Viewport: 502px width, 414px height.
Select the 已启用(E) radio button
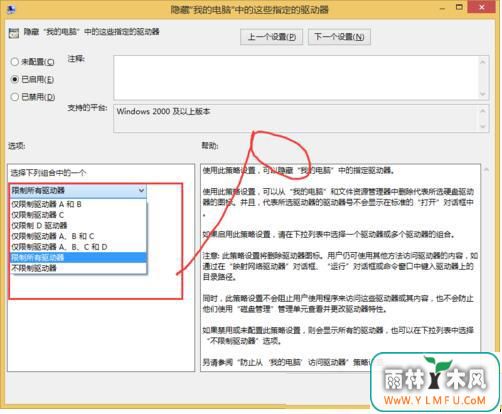click(x=15, y=79)
